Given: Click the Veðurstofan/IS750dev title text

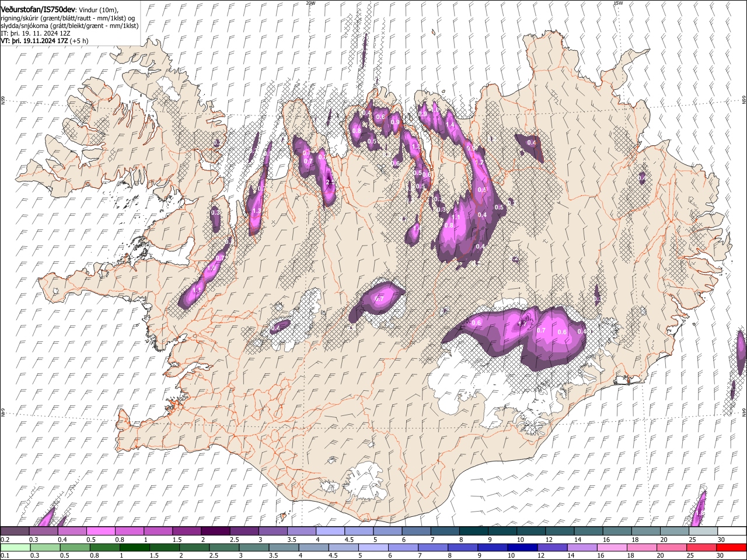Looking at the screenshot, I should click(38, 9).
